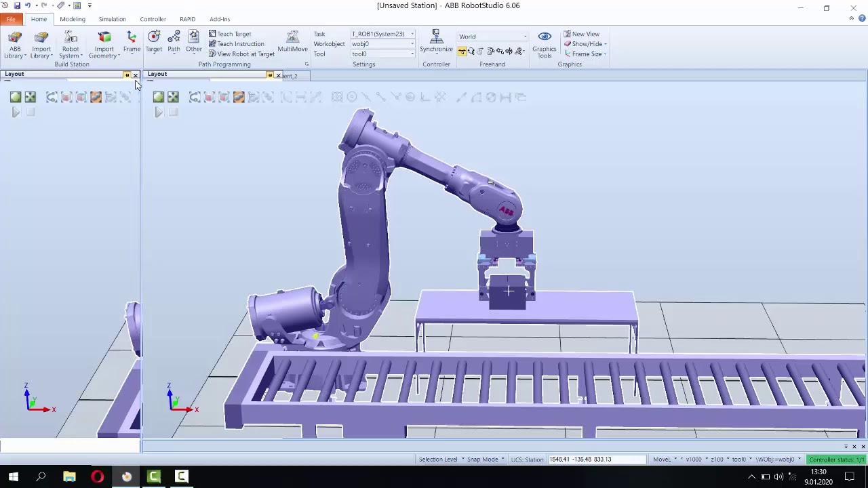Open the Robot System options
The height and width of the screenshot is (488, 868).
(71, 45)
